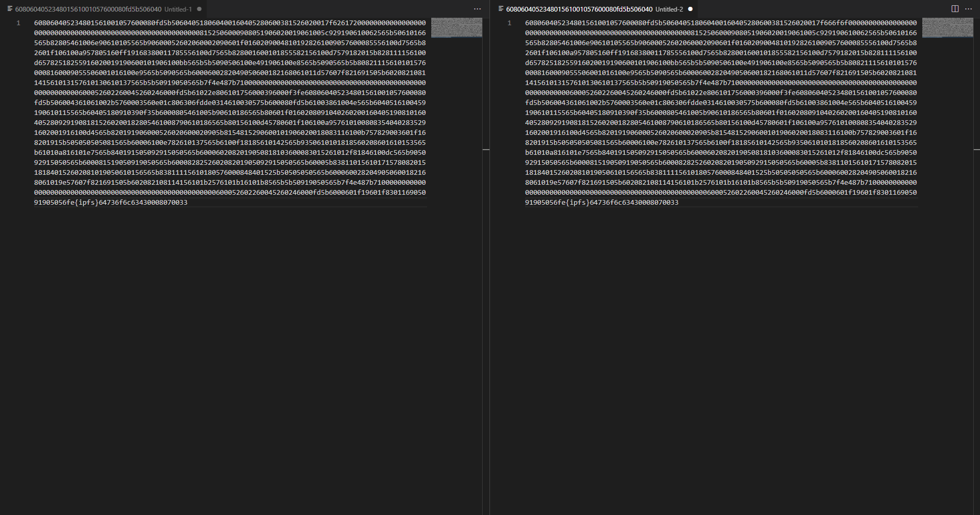
Task: Switch to the Untitled-1 editor tab
Action: pos(103,9)
